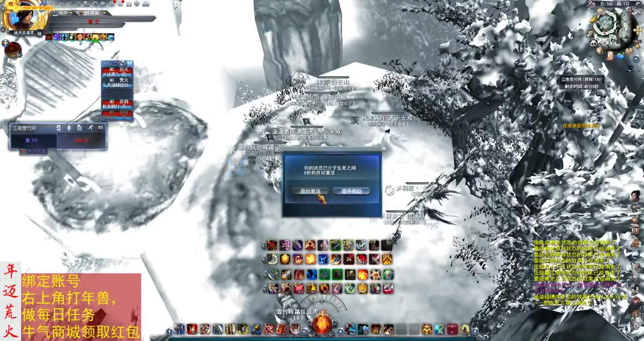
Task: Select team member 迷离 in the team list
Action: pyautogui.click(x=117, y=72)
